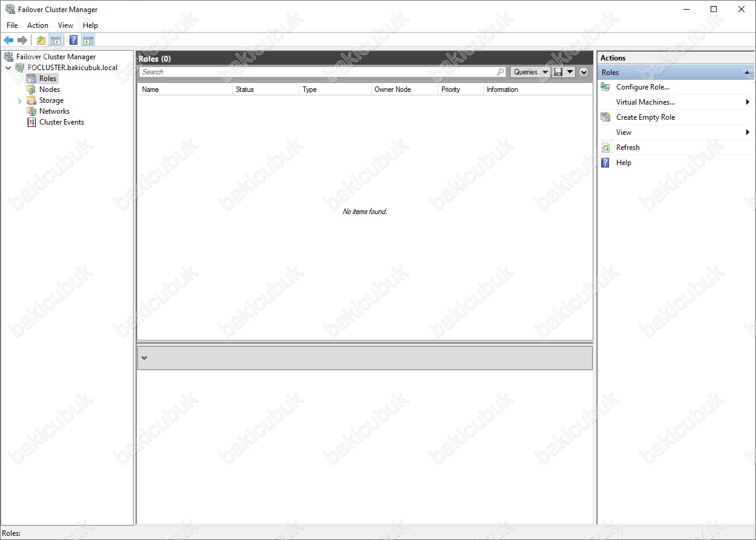
Task: Sort by the Type column header
Action: (335, 89)
